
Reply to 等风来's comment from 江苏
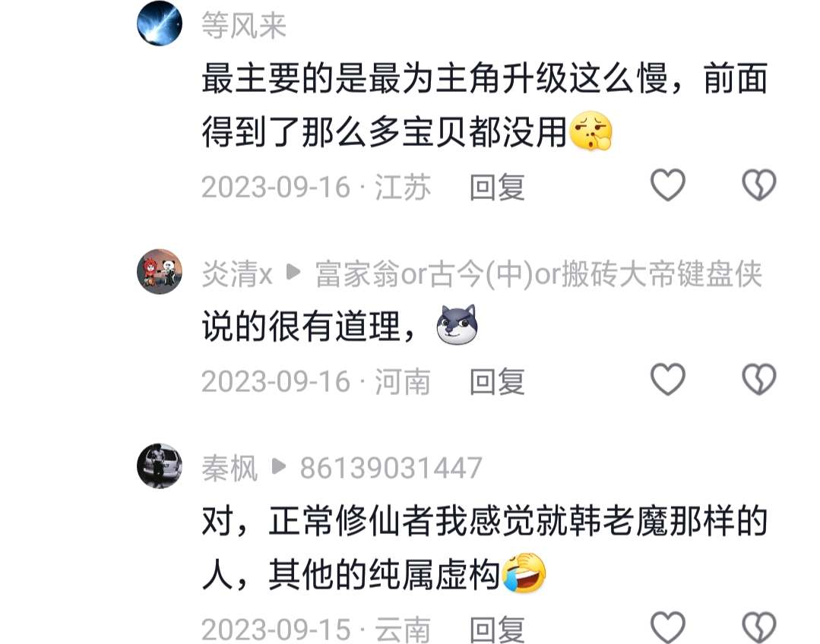tap(497, 187)
